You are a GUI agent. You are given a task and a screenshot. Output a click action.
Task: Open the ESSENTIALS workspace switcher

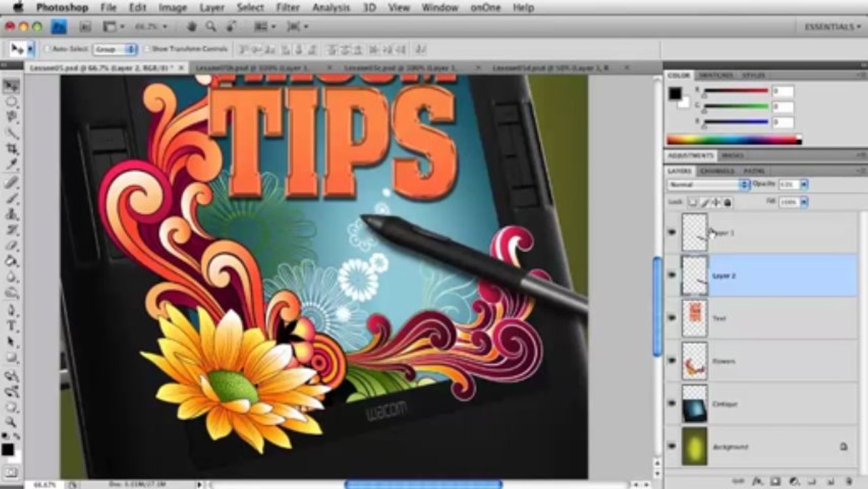click(x=831, y=26)
